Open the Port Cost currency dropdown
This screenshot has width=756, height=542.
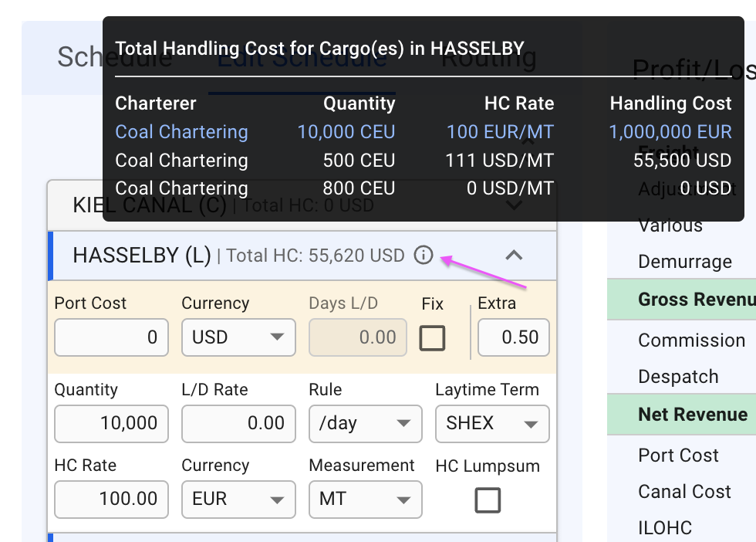[238, 337]
